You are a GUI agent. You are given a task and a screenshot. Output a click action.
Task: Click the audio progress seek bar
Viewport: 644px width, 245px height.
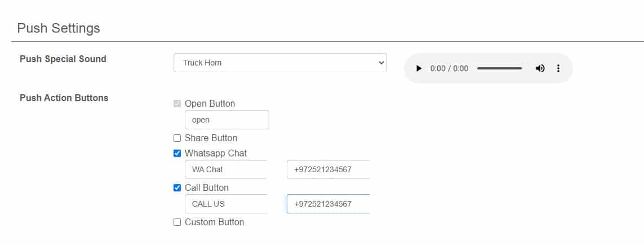[x=499, y=68]
